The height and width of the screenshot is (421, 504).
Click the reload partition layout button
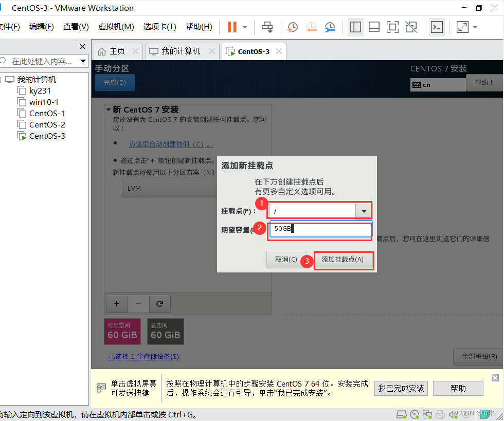[160, 304]
